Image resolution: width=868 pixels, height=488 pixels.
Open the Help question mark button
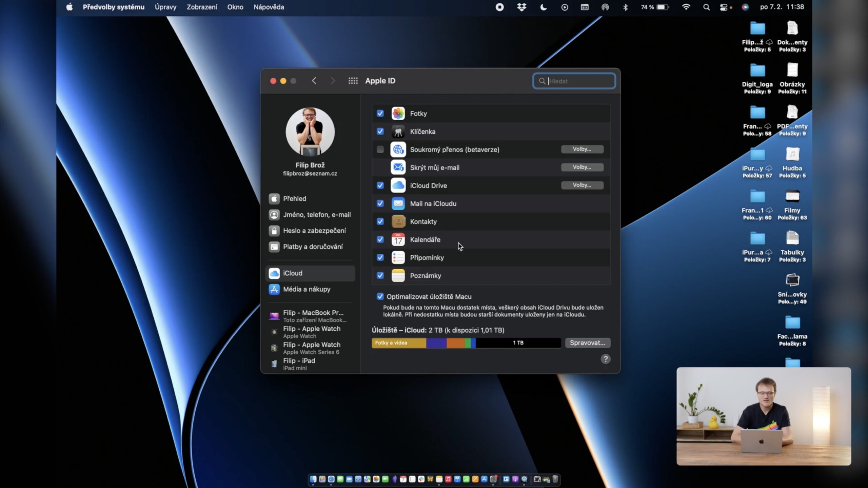(605, 359)
